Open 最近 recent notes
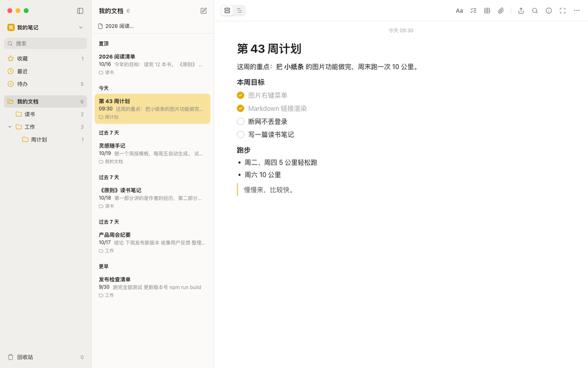588x368 pixels. (46, 71)
